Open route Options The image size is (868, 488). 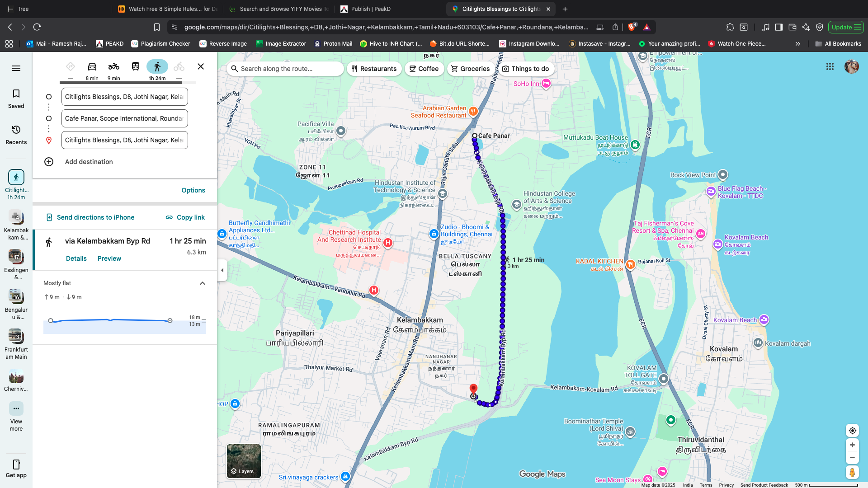[193, 190]
